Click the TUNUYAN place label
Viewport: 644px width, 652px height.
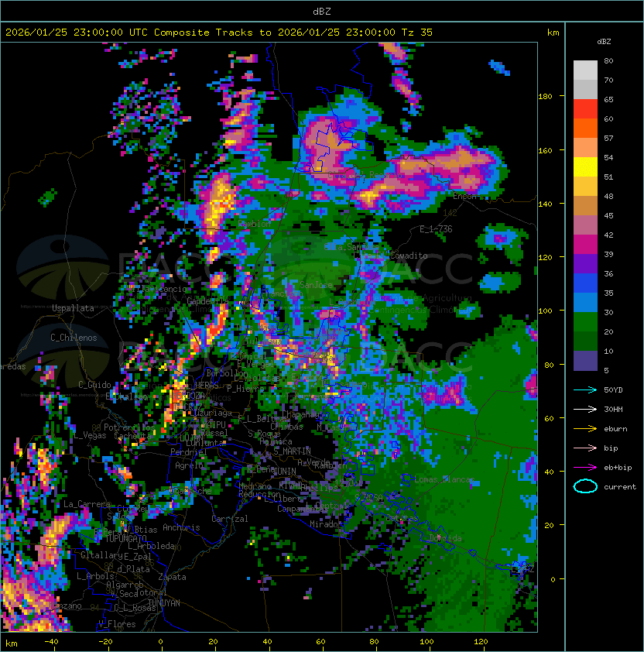[x=164, y=603]
